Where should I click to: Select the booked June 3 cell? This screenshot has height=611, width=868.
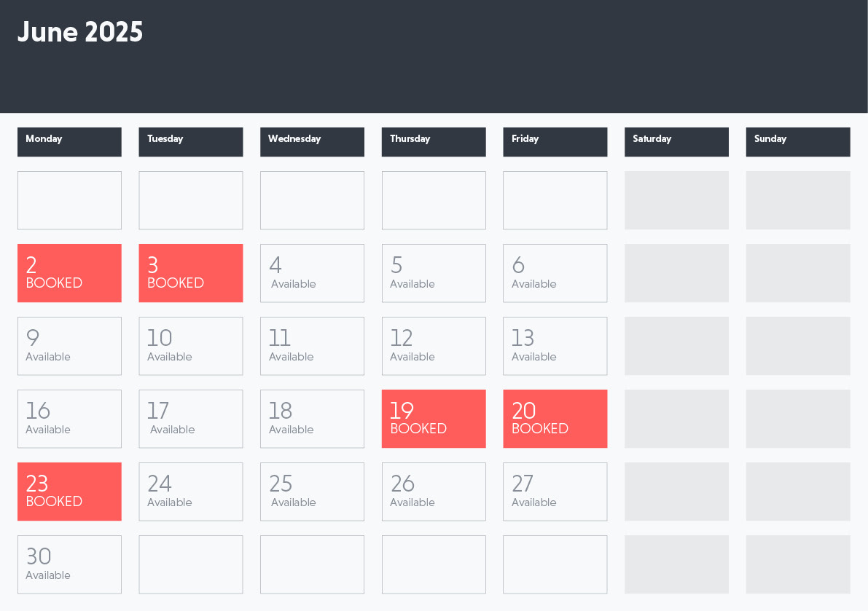pos(190,273)
